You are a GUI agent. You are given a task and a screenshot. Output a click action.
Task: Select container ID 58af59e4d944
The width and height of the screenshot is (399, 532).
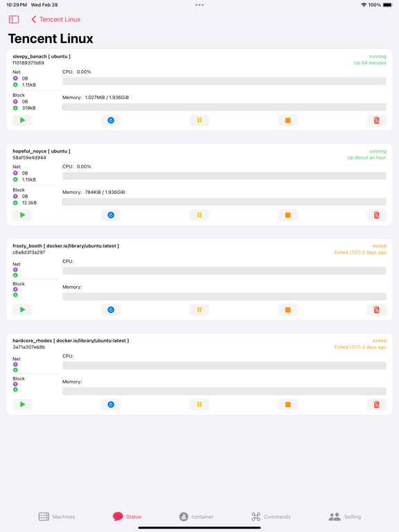click(29, 157)
